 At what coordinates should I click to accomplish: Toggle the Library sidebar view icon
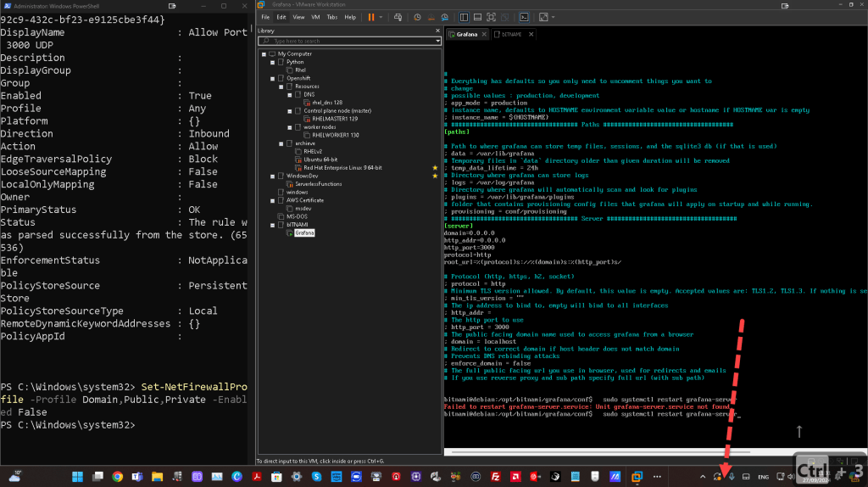click(464, 17)
